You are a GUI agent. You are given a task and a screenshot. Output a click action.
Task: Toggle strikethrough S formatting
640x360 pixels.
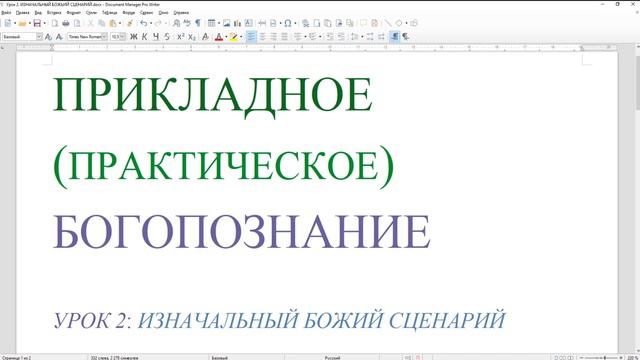pyautogui.click(x=167, y=37)
